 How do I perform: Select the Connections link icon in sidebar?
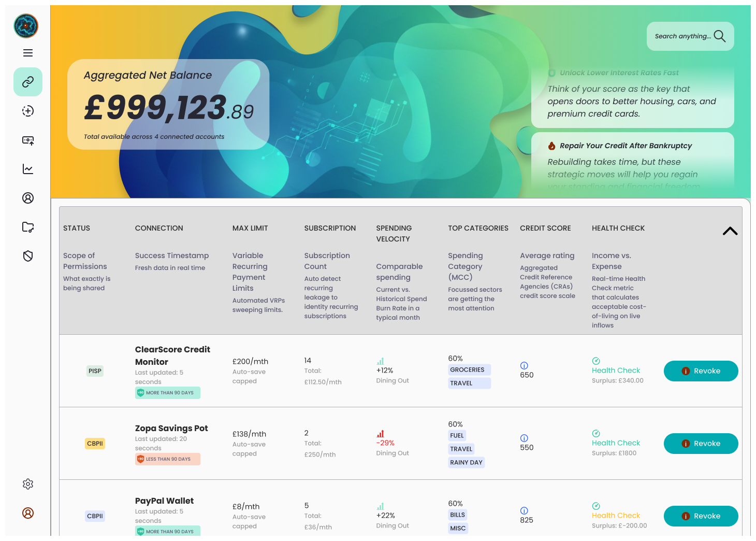(x=27, y=82)
